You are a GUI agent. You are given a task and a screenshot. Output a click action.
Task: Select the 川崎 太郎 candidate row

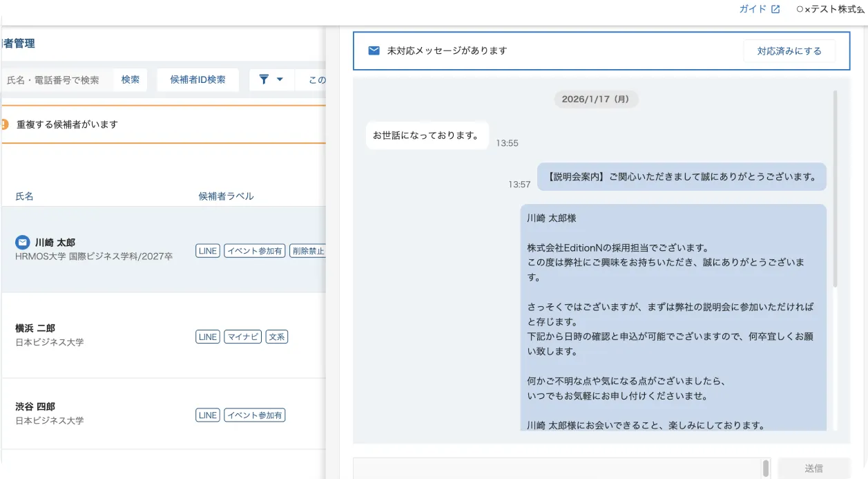tap(164, 250)
